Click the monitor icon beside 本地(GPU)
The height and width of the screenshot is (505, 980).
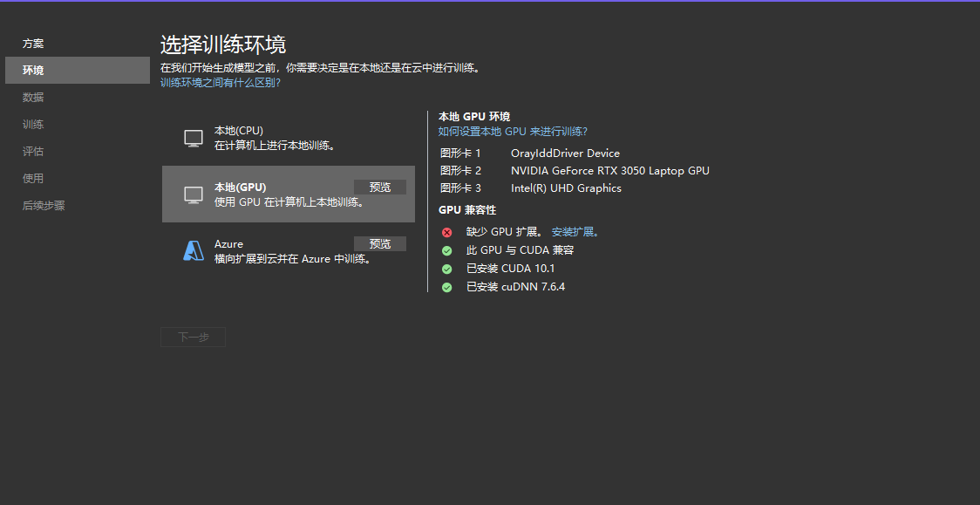point(193,194)
